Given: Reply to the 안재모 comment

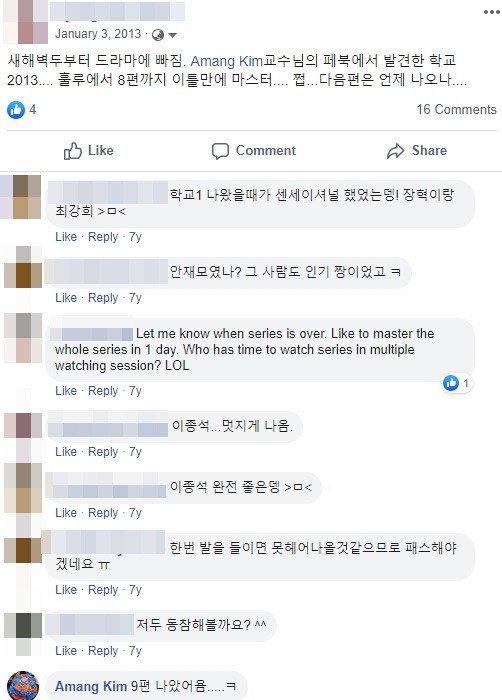Looking at the screenshot, I should point(103,298).
